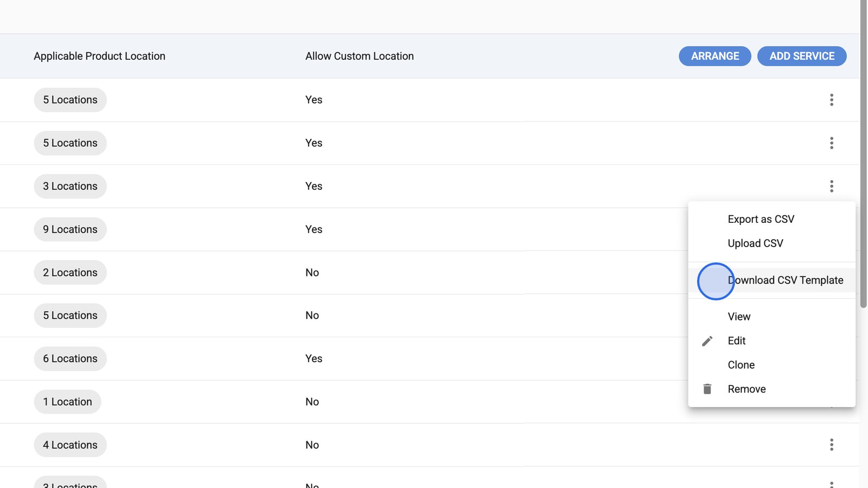868x488 pixels.
Task: Expand the 6 Locations chip
Action: [70, 359]
